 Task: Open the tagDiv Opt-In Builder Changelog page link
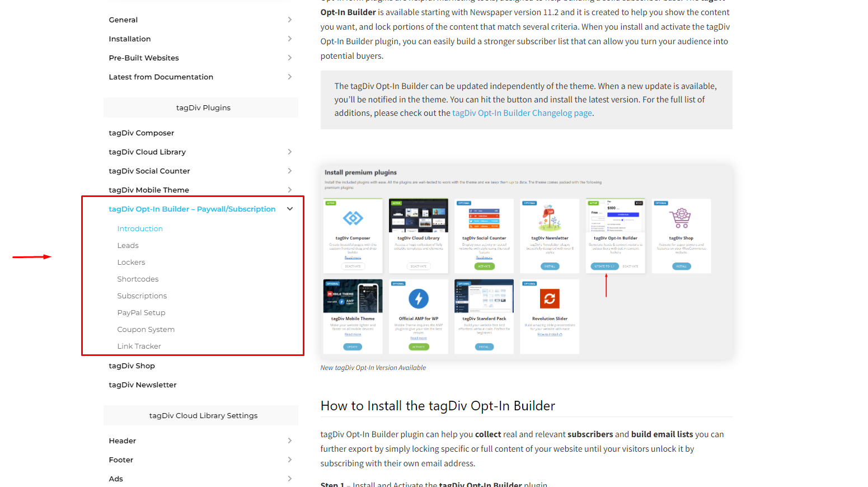tap(522, 113)
